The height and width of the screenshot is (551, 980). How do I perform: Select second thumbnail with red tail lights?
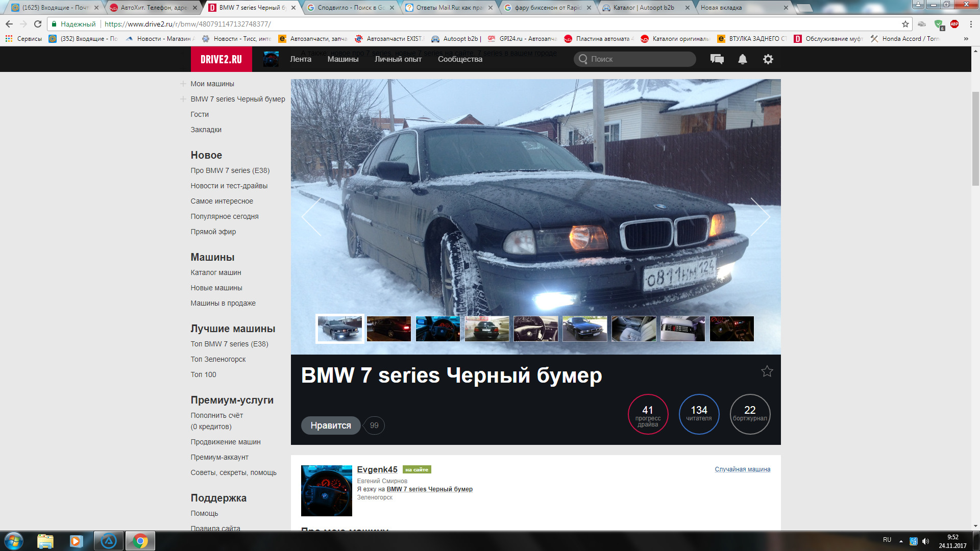389,329
